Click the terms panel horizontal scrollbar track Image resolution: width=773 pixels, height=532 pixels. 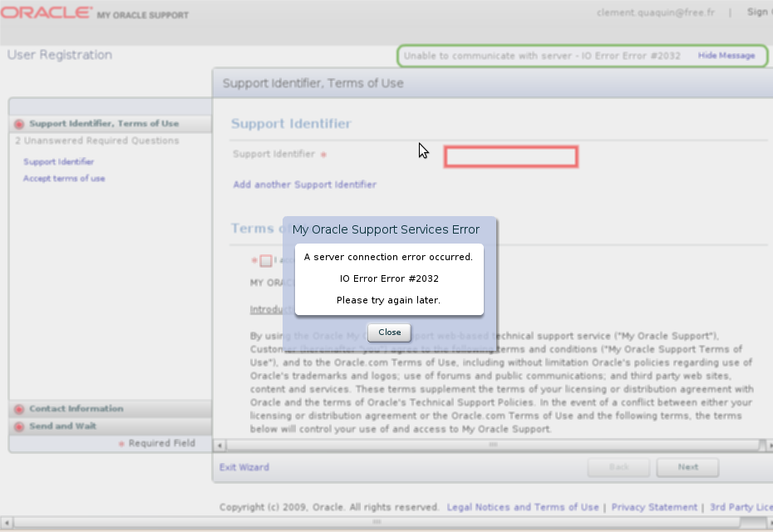click(x=493, y=446)
